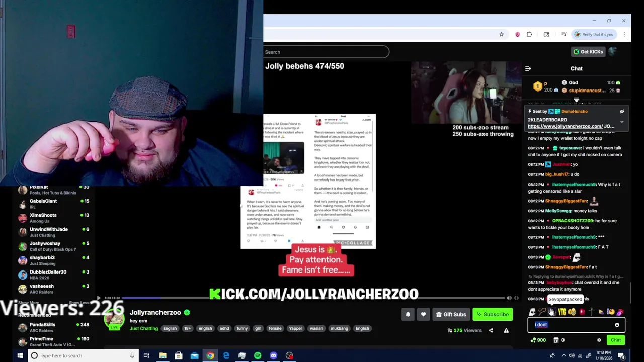
Task: Select the mukbang tag
Action: click(339, 329)
